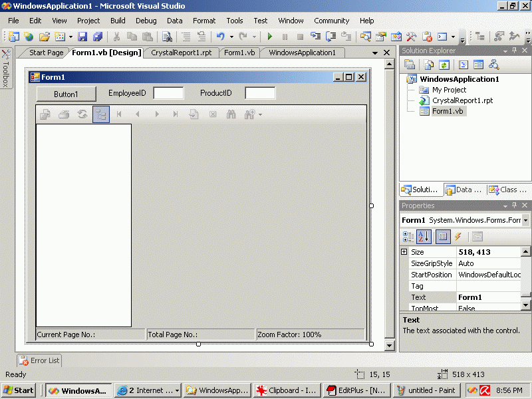Show the Properties list in the Properties window
The height and width of the screenshot is (399, 532).
(443, 237)
